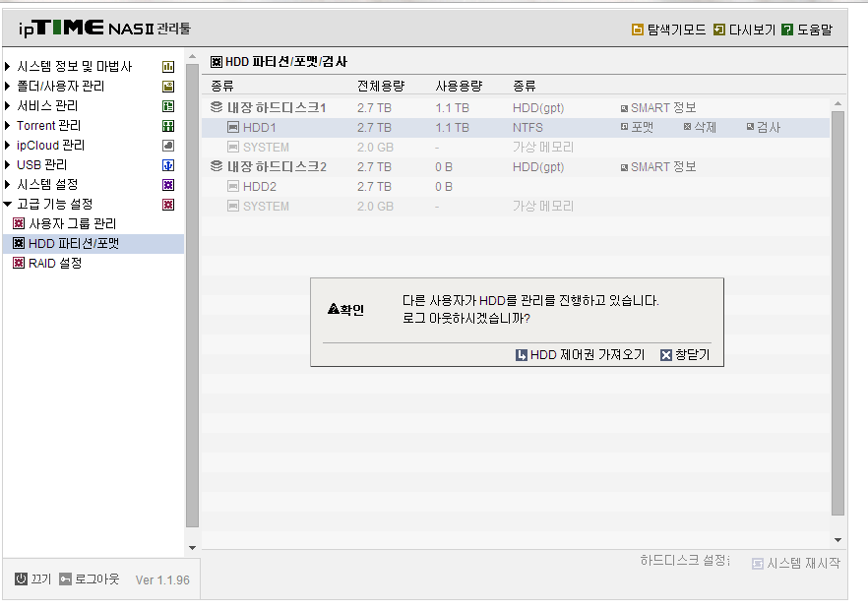
Task: Click the 탐색기모드 icon in the header
Action: 638,30
